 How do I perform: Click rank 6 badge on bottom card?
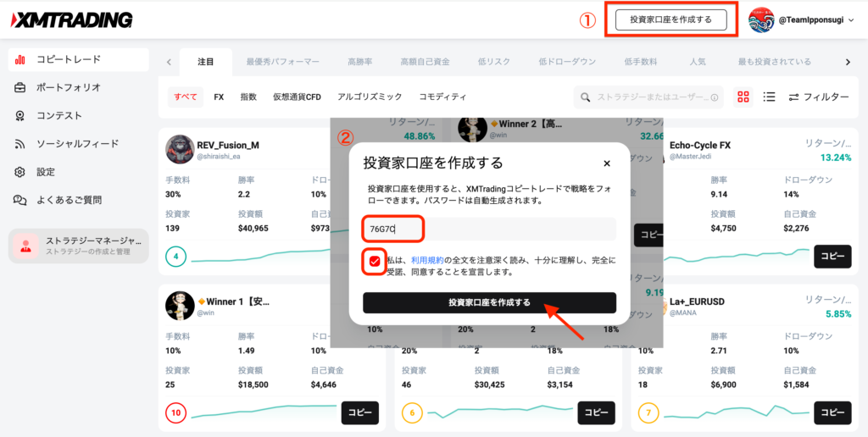point(413,412)
